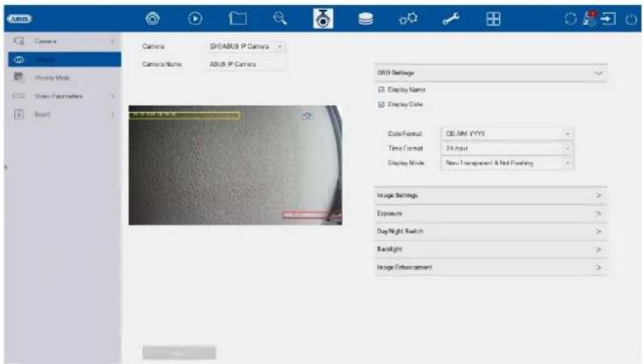
Task: Open the Privacy Mask menu item
Action: point(65,77)
